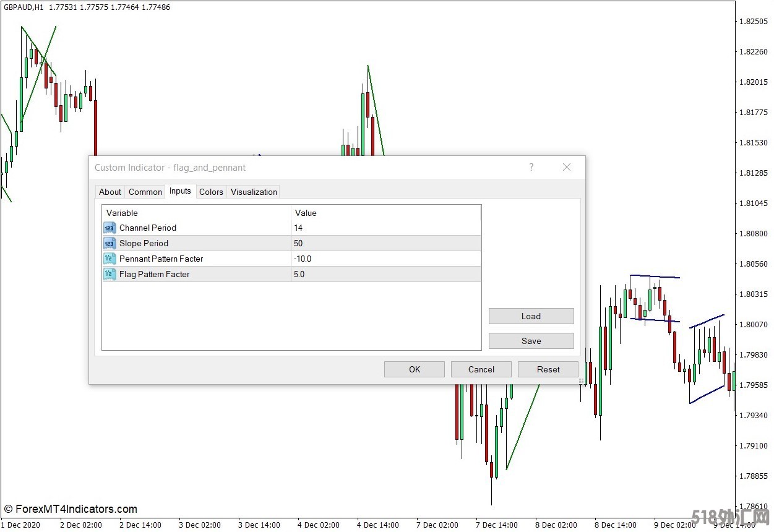Select the Inputs tab
Image resolution: width=774 pixels, height=532 pixels.
pyautogui.click(x=180, y=191)
